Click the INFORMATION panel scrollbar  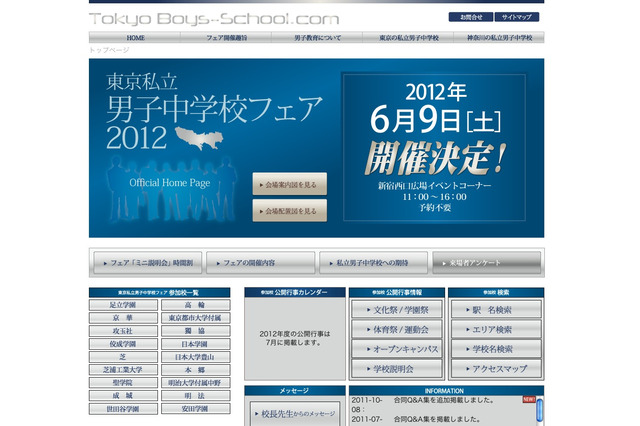(x=540, y=411)
